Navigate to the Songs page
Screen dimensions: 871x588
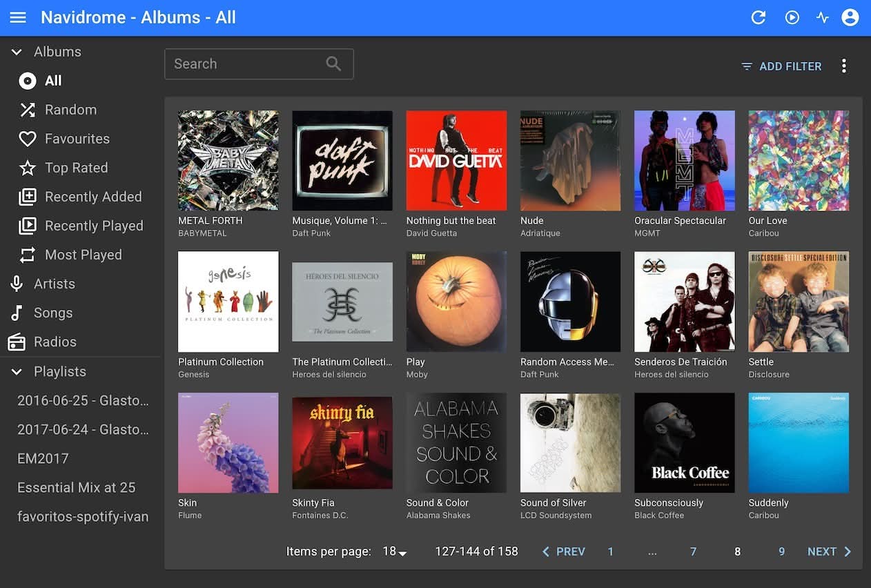(x=80, y=313)
